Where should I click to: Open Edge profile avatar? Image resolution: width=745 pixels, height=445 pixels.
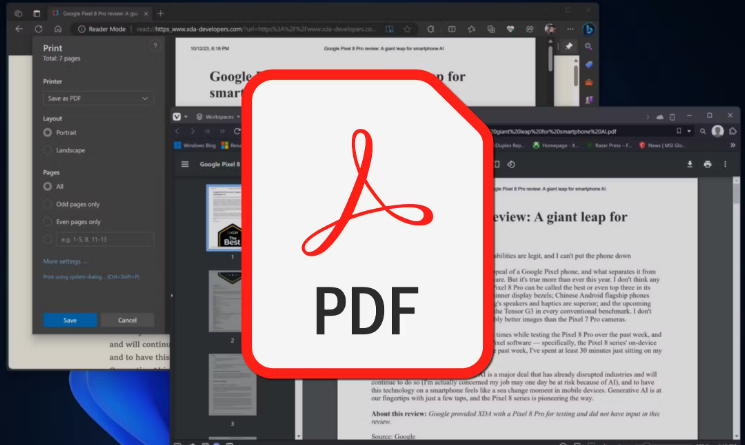pyautogui.click(x=550, y=29)
